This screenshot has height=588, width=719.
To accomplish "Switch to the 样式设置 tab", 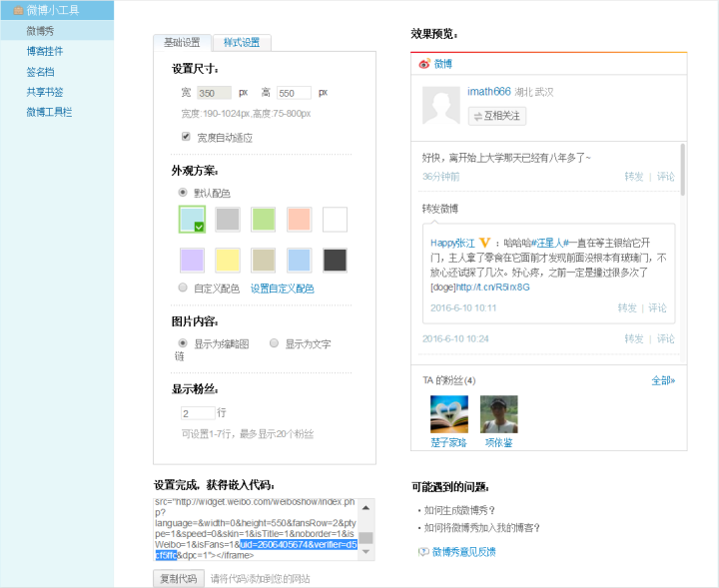I will (x=242, y=43).
